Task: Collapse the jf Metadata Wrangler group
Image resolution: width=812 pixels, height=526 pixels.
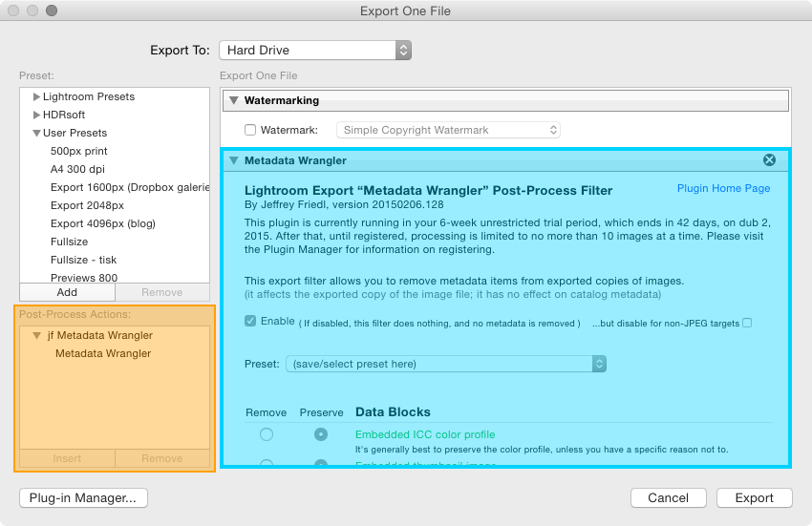Action: click(36, 335)
